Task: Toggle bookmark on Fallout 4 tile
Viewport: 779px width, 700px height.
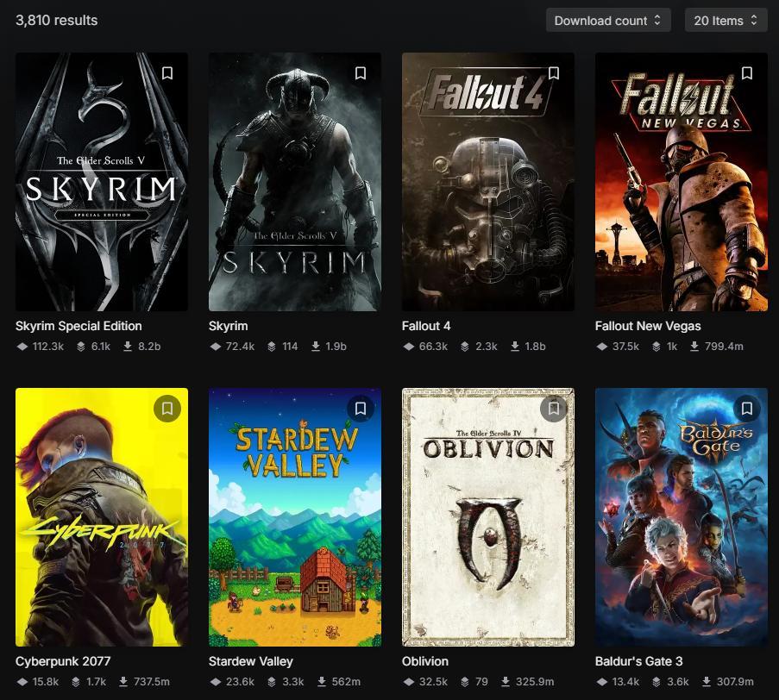Action: (x=554, y=73)
